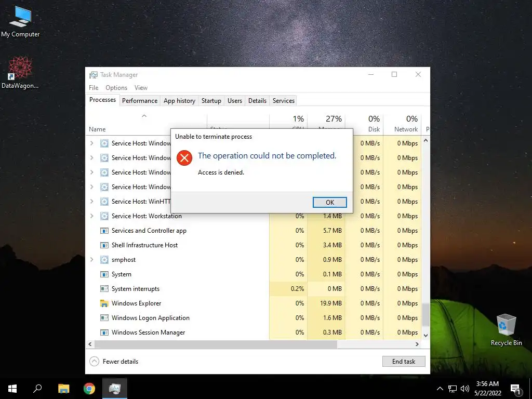The width and height of the screenshot is (532, 399).
Task: Click the Task Manager taskbar button
Action: tap(115, 389)
